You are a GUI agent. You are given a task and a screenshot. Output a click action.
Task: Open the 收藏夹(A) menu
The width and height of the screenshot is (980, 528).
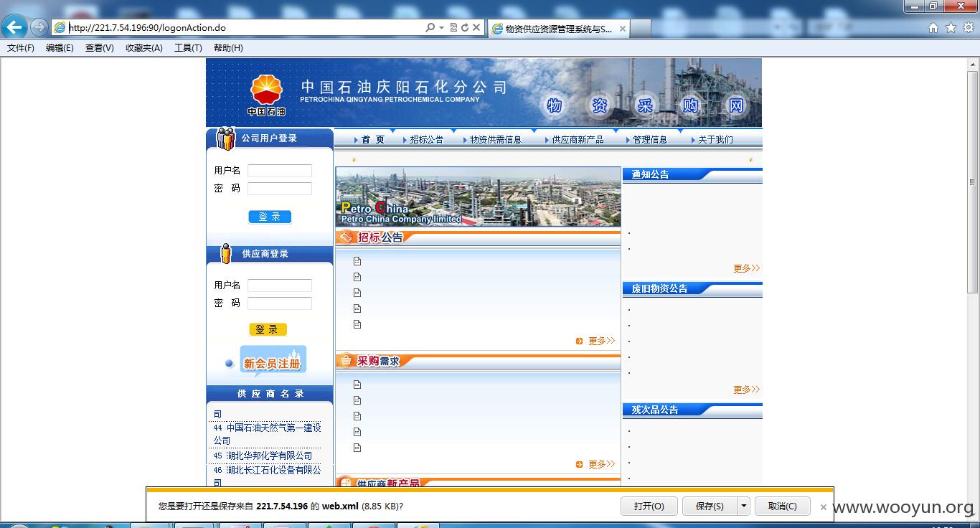(x=144, y=48)
